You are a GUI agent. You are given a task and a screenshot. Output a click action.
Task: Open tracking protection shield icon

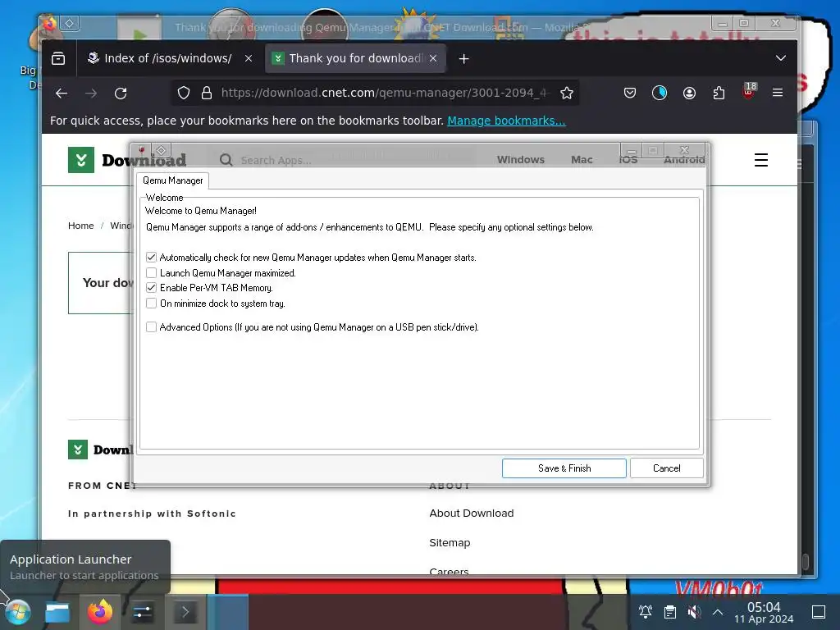point(184,94)
